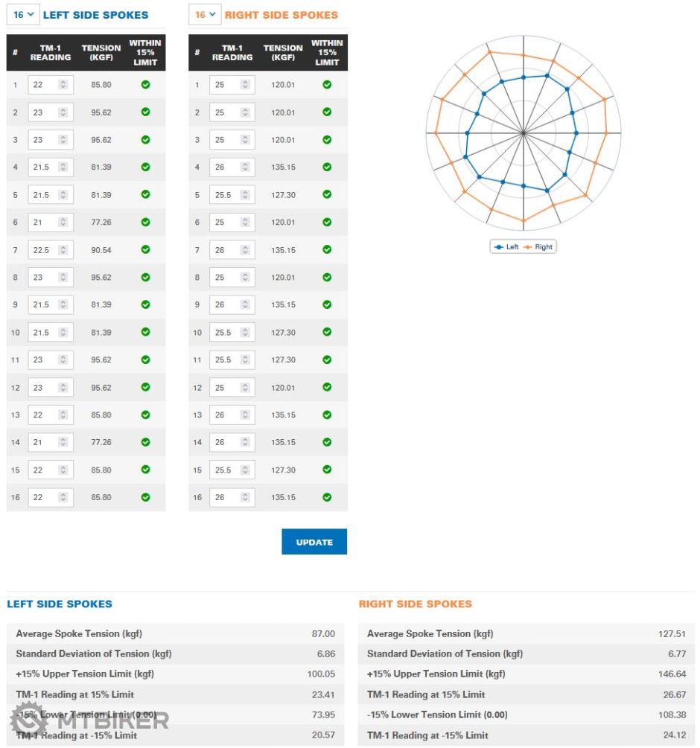Viewport: 700px width, 748px height.
Task: Click the green checkmark for left spoke 9
Action: (145, 304)
